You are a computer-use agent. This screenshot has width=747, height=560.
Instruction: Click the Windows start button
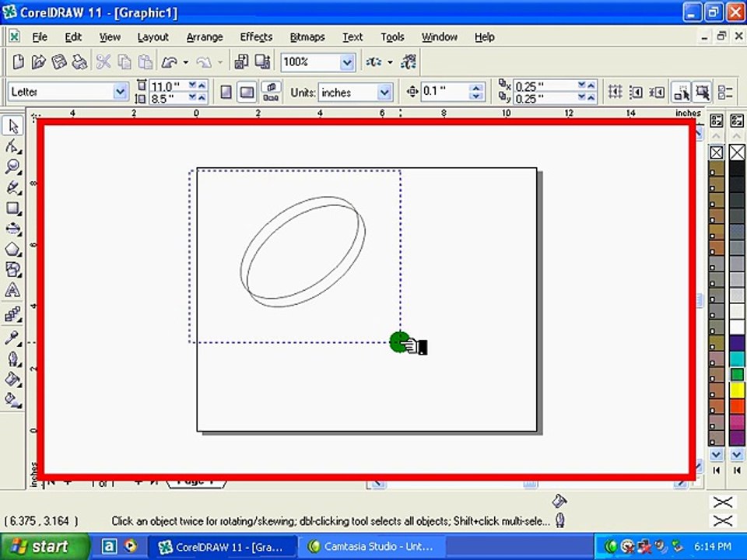44,546
